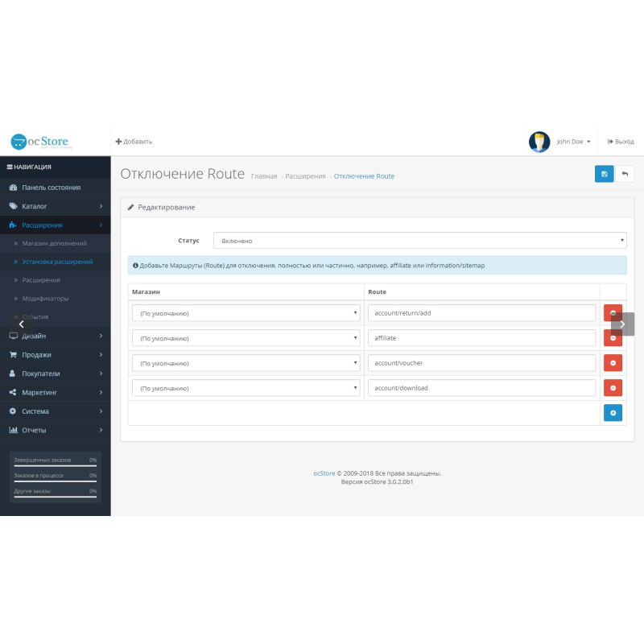Collapse the sidebar with the arrow toggle

click(22, 323)
